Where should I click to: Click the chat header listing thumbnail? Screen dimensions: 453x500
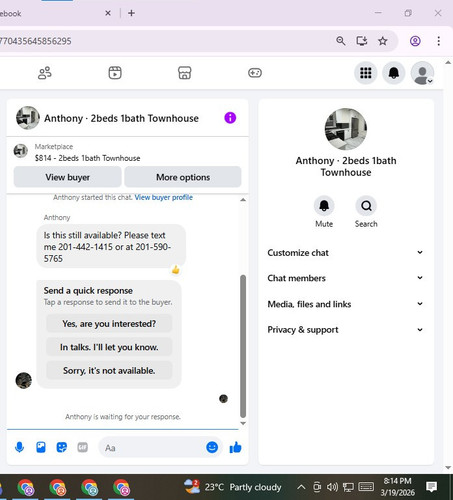(28, 118)
